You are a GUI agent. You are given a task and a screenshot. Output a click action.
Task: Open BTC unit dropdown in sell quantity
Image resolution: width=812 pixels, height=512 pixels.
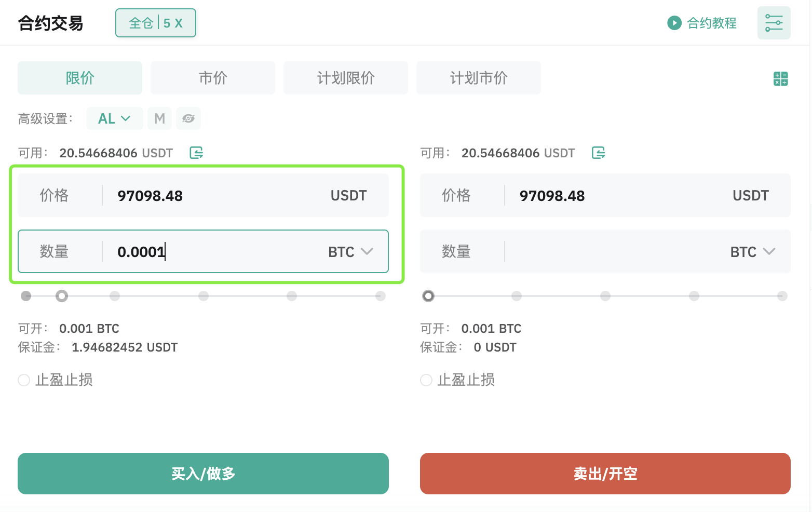tap(753, 252)
